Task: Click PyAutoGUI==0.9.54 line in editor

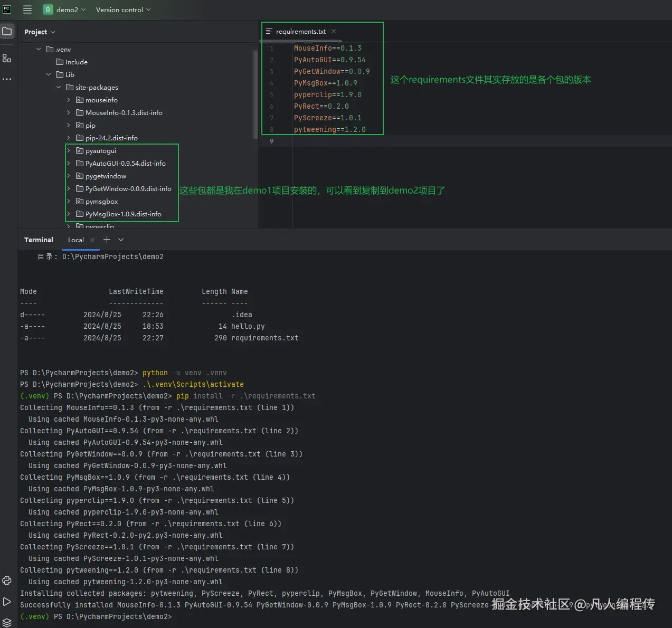Action: tap(330, 60)
